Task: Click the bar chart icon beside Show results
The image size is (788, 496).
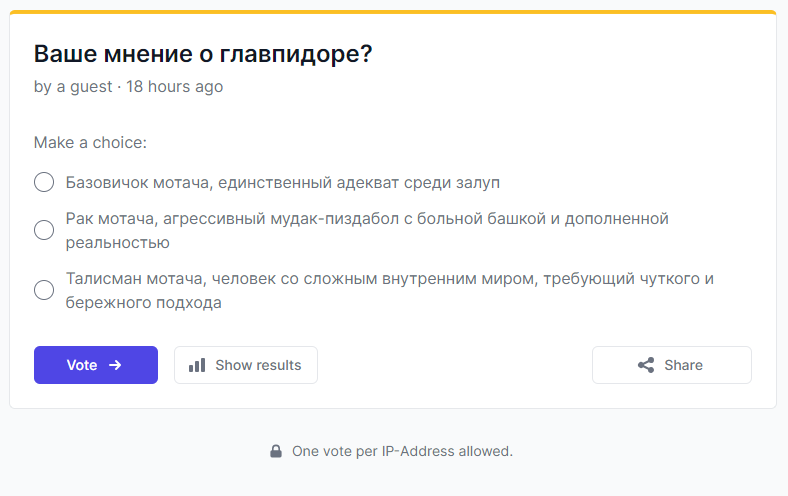Action: coord(197,365)
